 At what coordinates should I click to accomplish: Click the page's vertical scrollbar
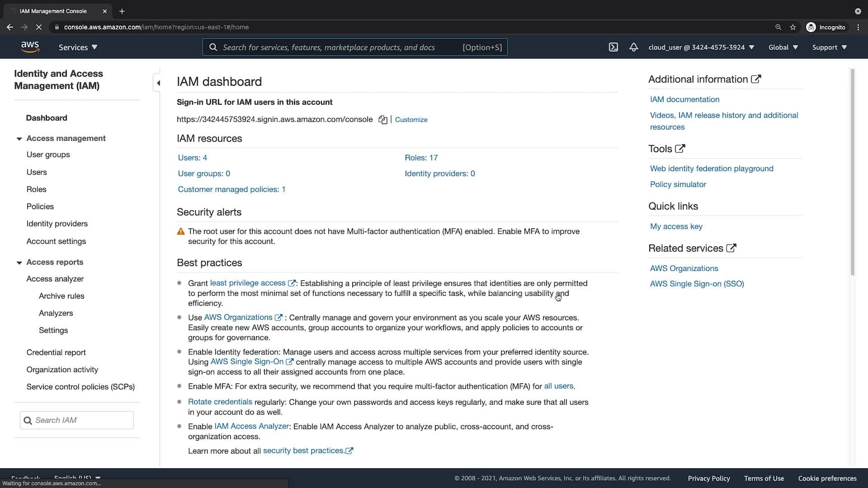click(852, 172)
